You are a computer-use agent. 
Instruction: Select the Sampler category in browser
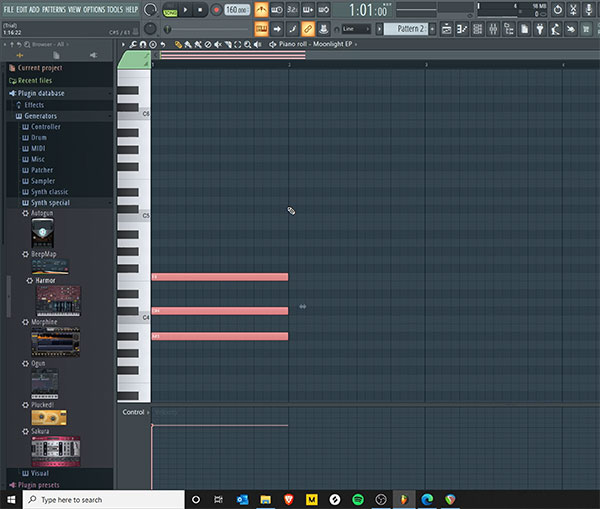point(44,181)
